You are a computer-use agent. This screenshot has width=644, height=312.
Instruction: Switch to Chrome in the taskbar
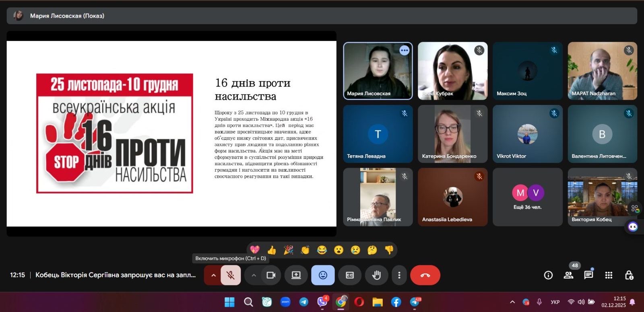(x=341, y=302)
